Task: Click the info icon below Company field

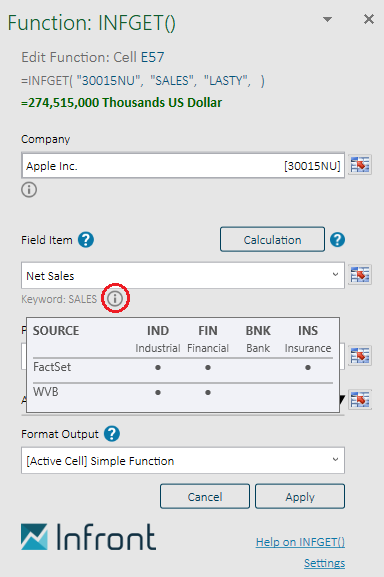Action: coord(29,190)
